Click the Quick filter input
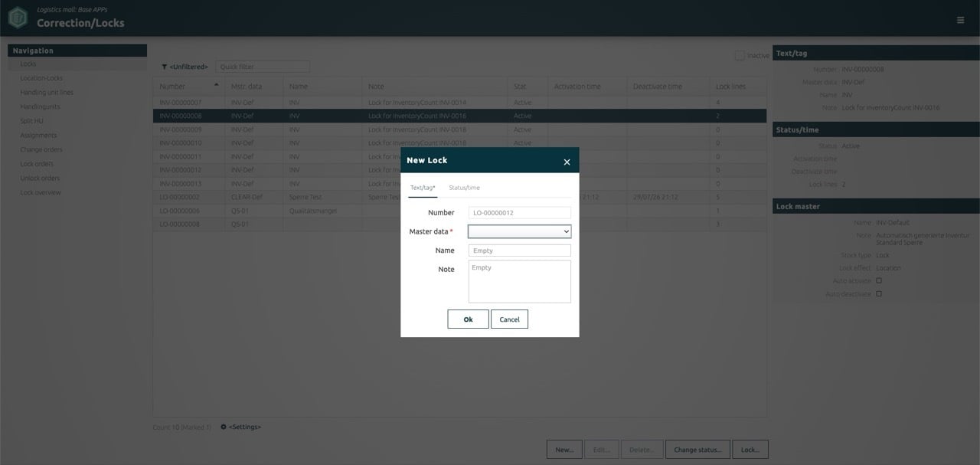The height and width of the screenshot is (465, 980). pyautogui.click(x=263, y=67)
